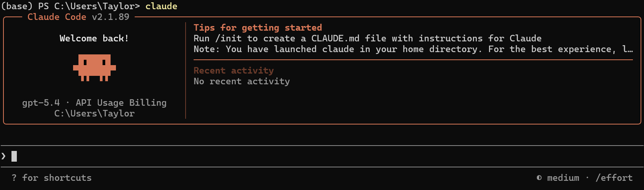Click the "API Usage Billing" label
Image resolution: width=644 pixels, height=190 pixels.
121,103
